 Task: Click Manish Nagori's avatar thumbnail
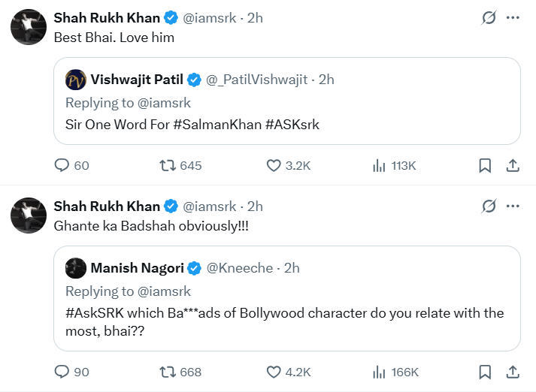pos(75,267)
